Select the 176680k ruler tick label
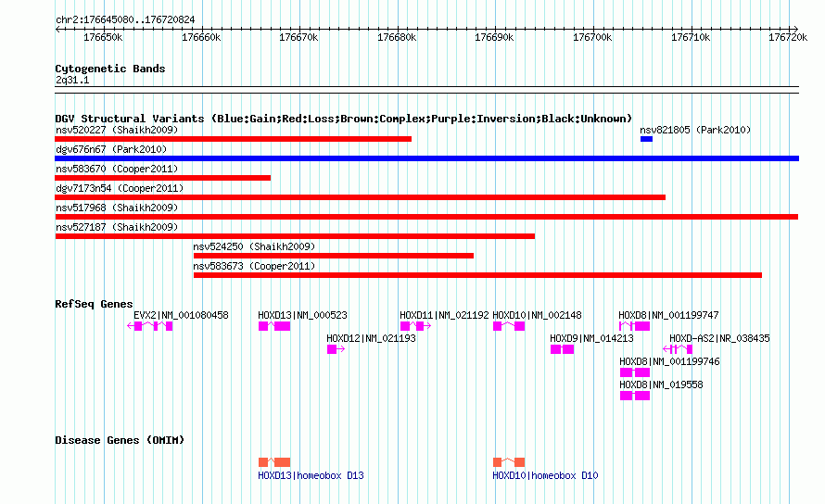The image size is (825, 504). 397,37
